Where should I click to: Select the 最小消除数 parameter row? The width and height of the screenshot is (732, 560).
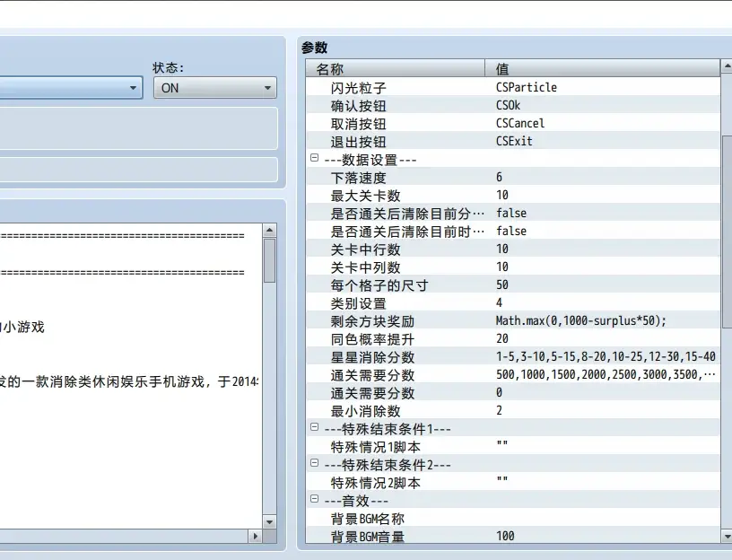tap(513, 410)
